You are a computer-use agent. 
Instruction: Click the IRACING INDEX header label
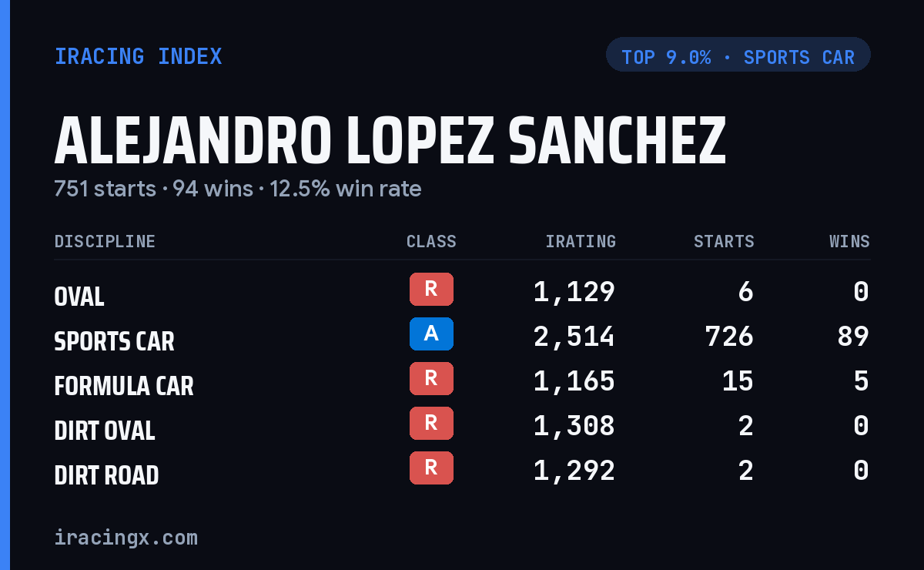pyautogui.click(x=139, y=56)
